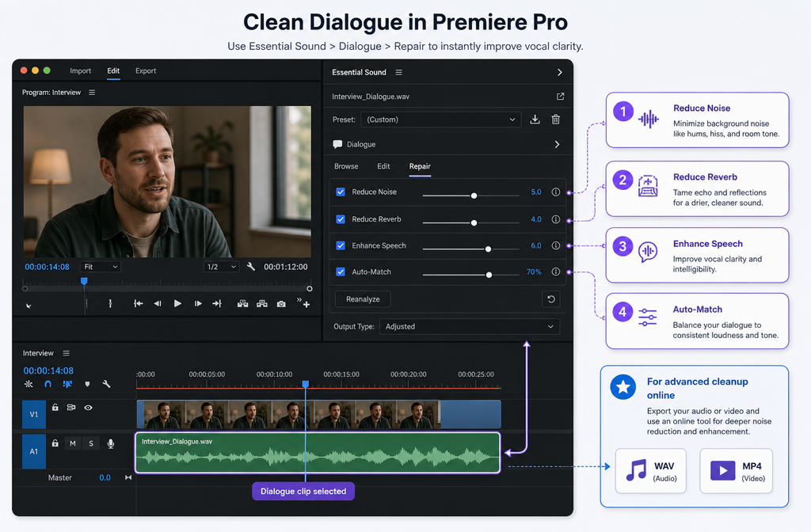Toggle the A1 track lock

(55, 443)
